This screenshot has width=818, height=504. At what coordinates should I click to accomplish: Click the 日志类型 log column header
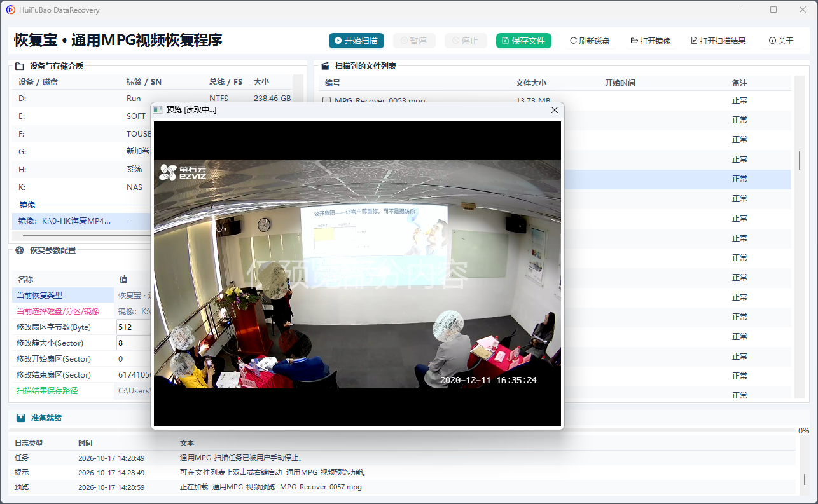pos(29,443)
